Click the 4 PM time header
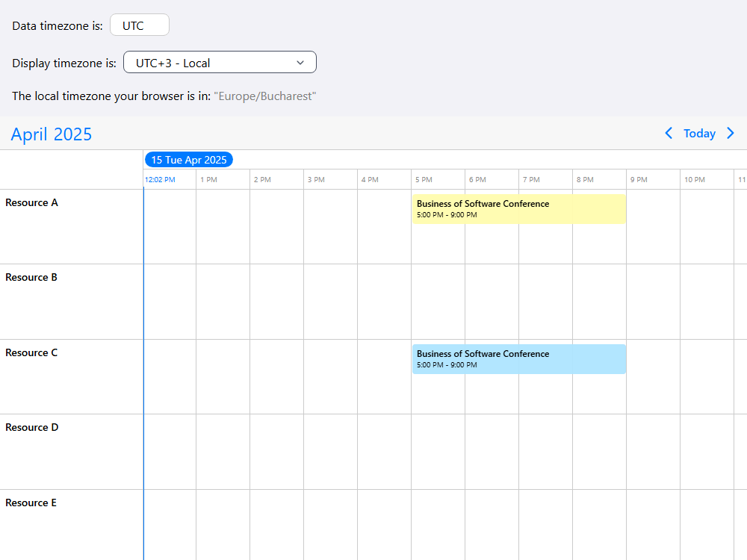 tap(371, 180)
